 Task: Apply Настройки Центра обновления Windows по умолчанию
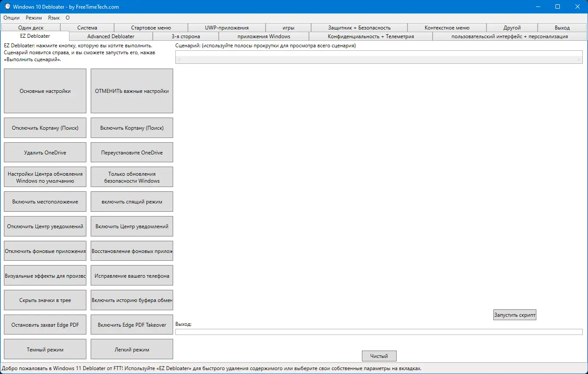pos(45,177)
